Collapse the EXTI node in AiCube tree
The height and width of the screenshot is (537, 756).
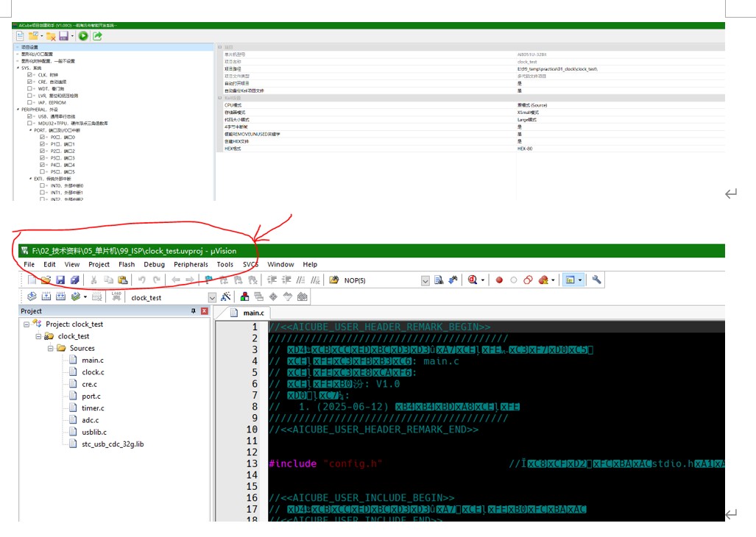pyautogui.click(x=30, y=179)
